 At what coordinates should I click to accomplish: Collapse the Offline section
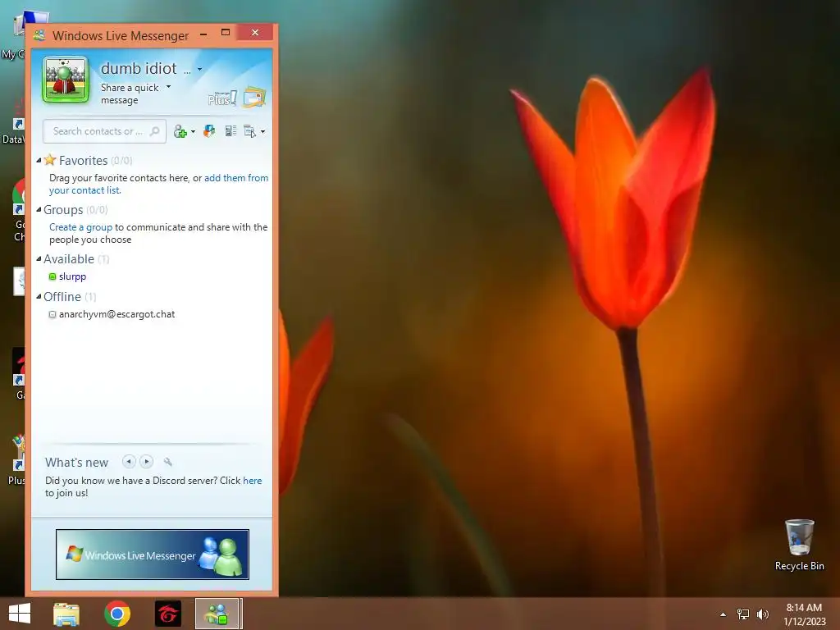pyautogui.click(x=39, y=296)
